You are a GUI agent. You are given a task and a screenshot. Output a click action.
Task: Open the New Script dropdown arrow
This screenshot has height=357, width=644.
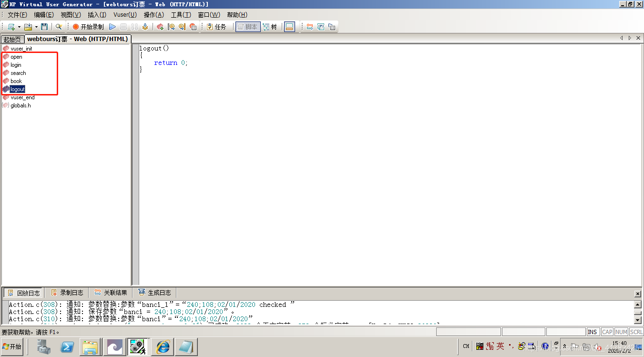pyautogui.click(x=19, y=27)
